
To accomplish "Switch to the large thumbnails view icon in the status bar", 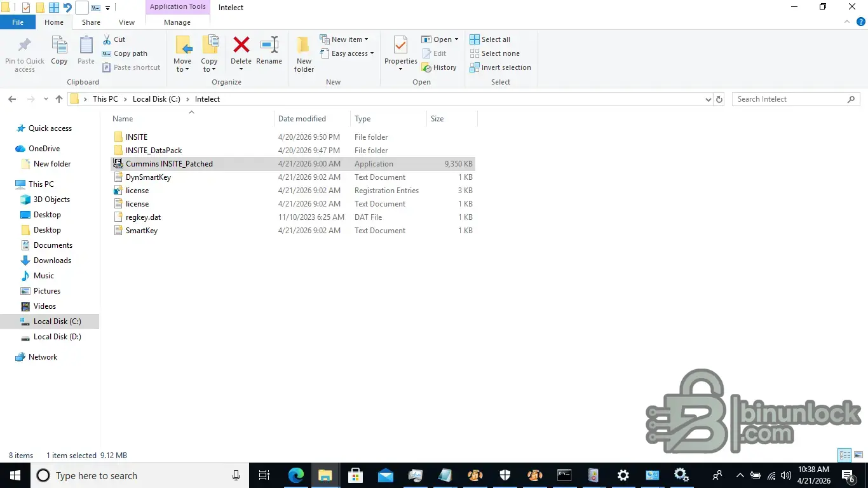I will coord(858,455).
